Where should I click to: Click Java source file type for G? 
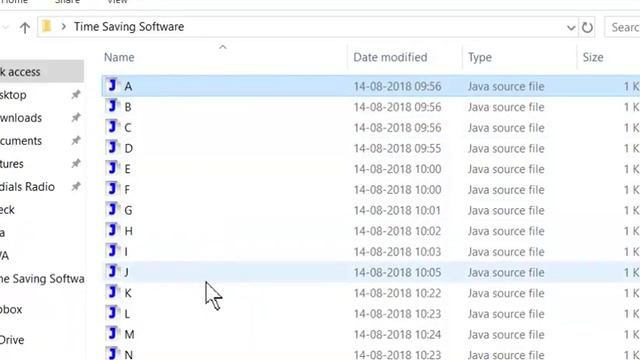pos(506,210)
